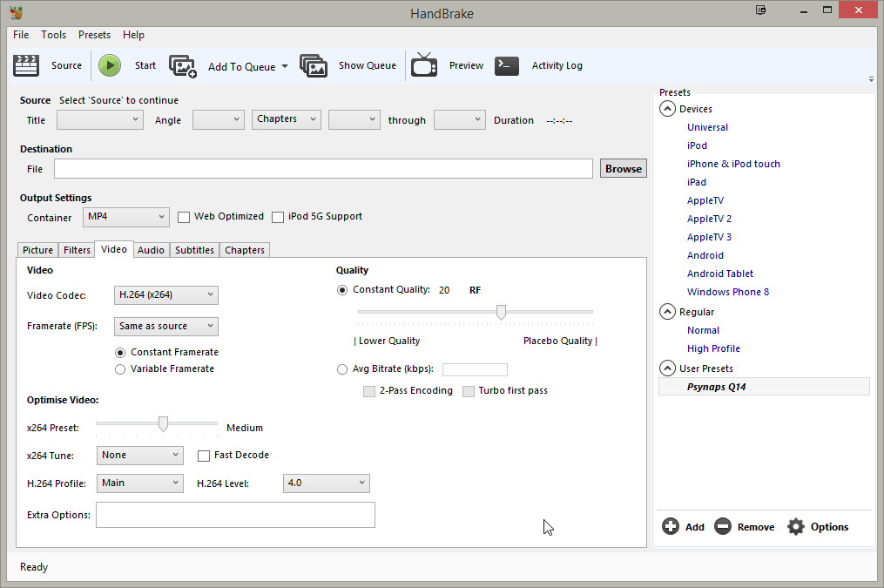Collapse the Devices preset group

pyautogui.click(x=667, y=109)
